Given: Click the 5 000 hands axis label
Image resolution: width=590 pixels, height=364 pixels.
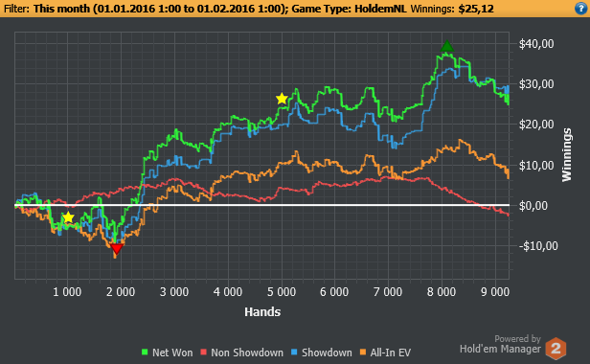Looking at the screenshot, I should click(x=282, y=292).
